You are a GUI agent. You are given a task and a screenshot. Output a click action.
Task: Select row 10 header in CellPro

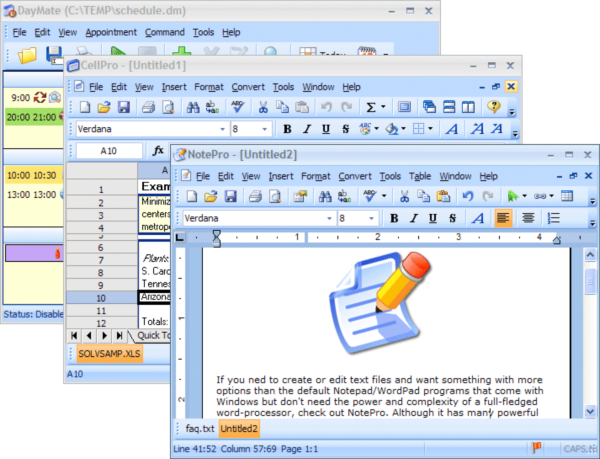[x=101, y=298]
